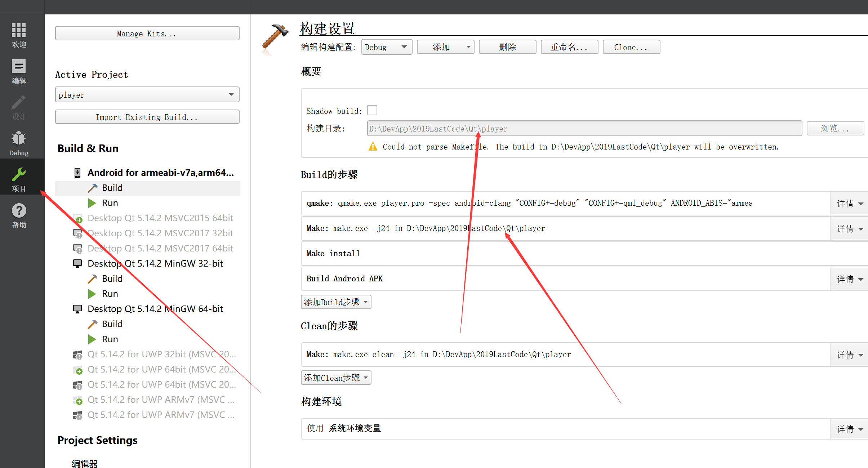The image size is (868, 468).
Task: Click the 构建目录 path input field
Action: tap(584, 129)
